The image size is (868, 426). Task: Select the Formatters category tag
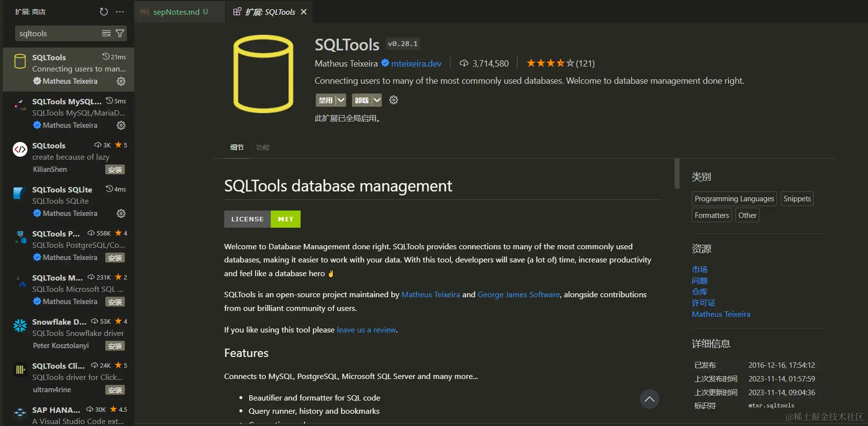(712, 215)
